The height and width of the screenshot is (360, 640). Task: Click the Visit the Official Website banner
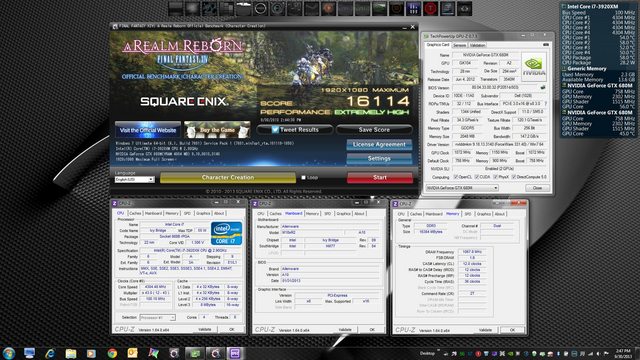[x=148, y=130]
